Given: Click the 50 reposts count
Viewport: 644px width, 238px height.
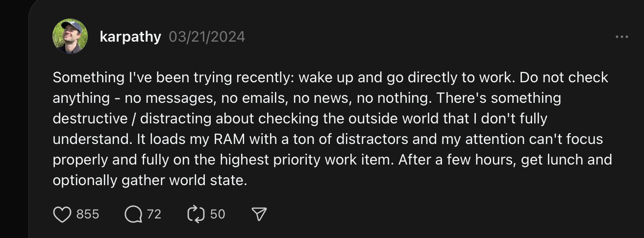Looking at the screenshot, I should click(x=218, y=214).
